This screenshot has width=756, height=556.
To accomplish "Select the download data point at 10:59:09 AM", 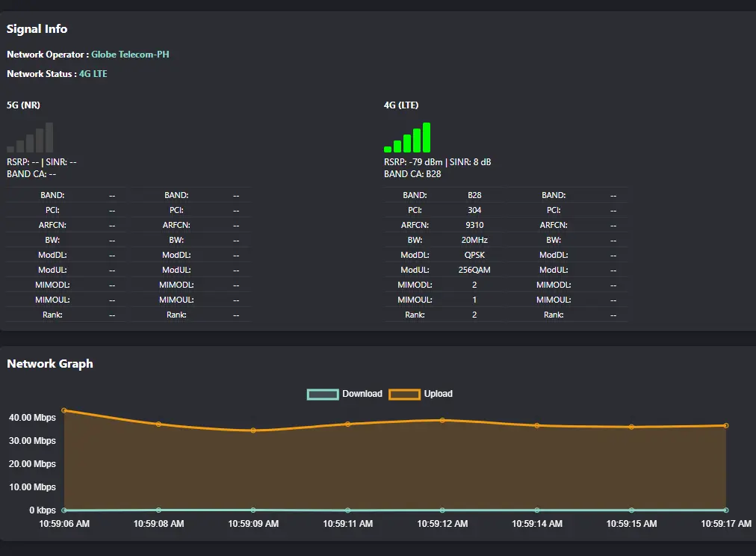I will 253,510.
